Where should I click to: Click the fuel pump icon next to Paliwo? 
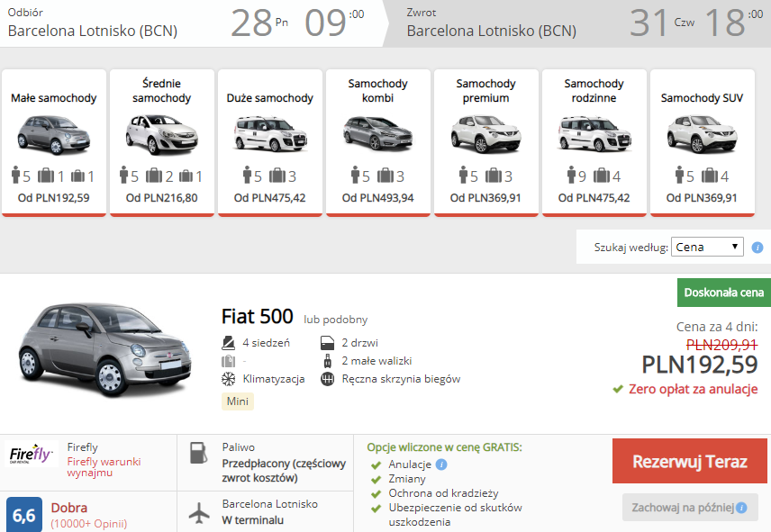click(x=199, y=453)
